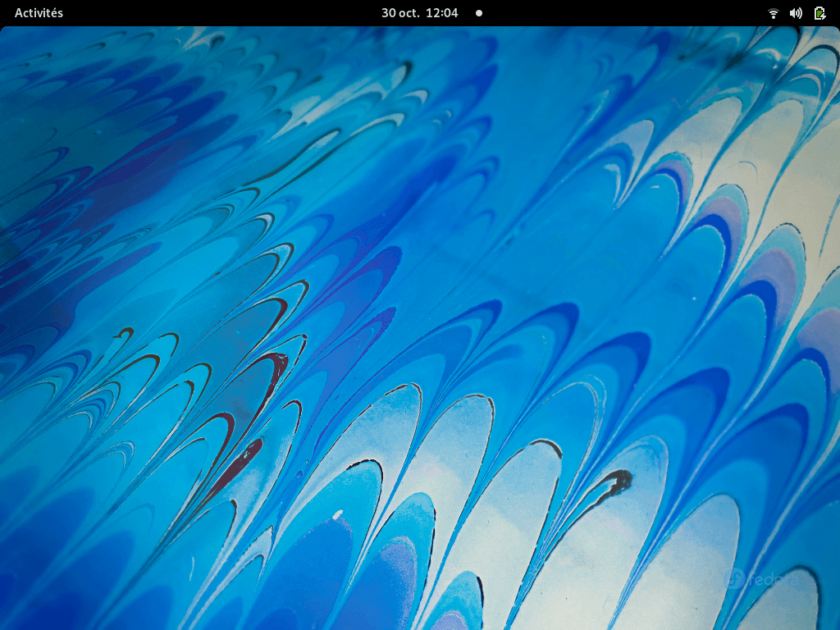The image size is (840, 630).
Task: Open the Activités overview
Action: pyautogui.click(x=39, y=13)
